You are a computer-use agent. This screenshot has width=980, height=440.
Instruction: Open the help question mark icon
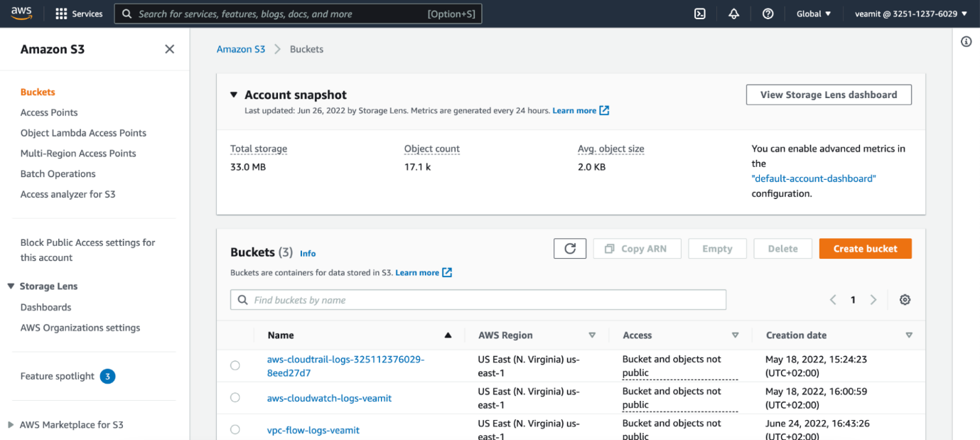768,14
